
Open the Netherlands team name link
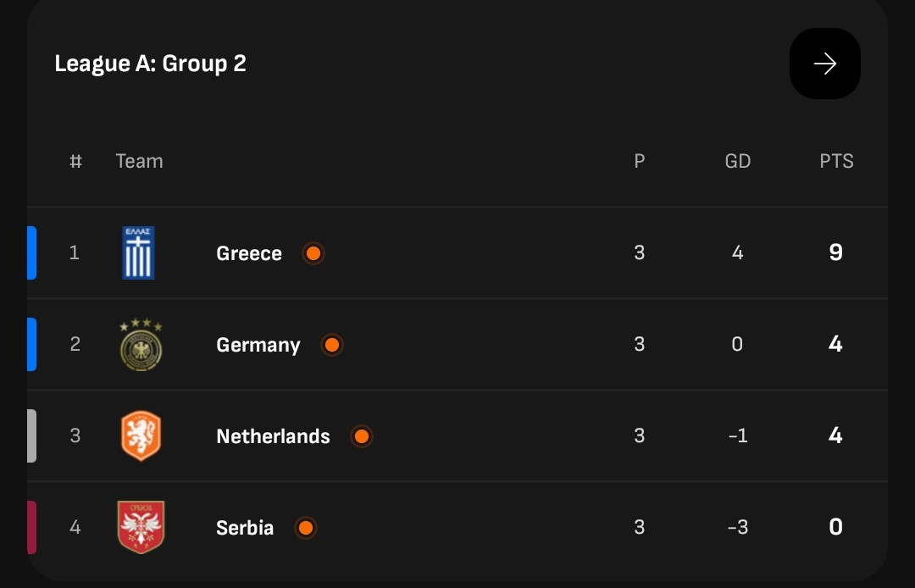pos(273,436)
